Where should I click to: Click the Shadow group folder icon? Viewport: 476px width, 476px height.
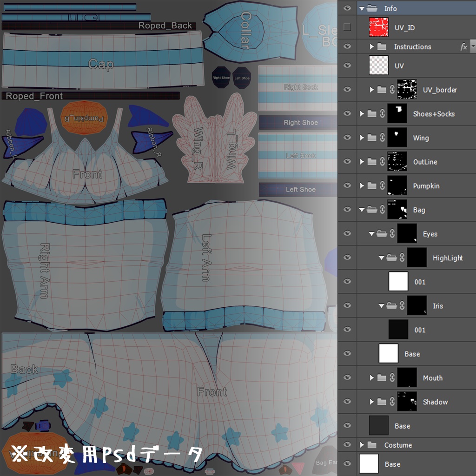[382, 401]
